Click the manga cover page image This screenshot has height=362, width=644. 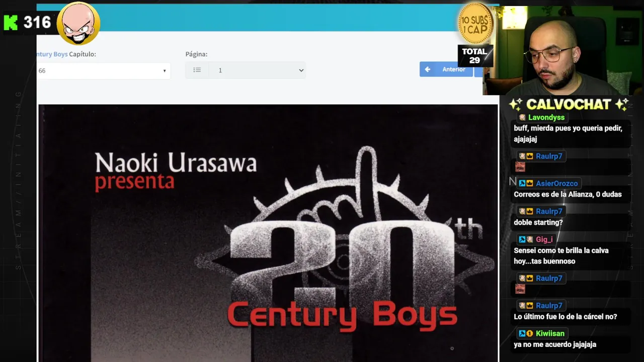(268, 233)
